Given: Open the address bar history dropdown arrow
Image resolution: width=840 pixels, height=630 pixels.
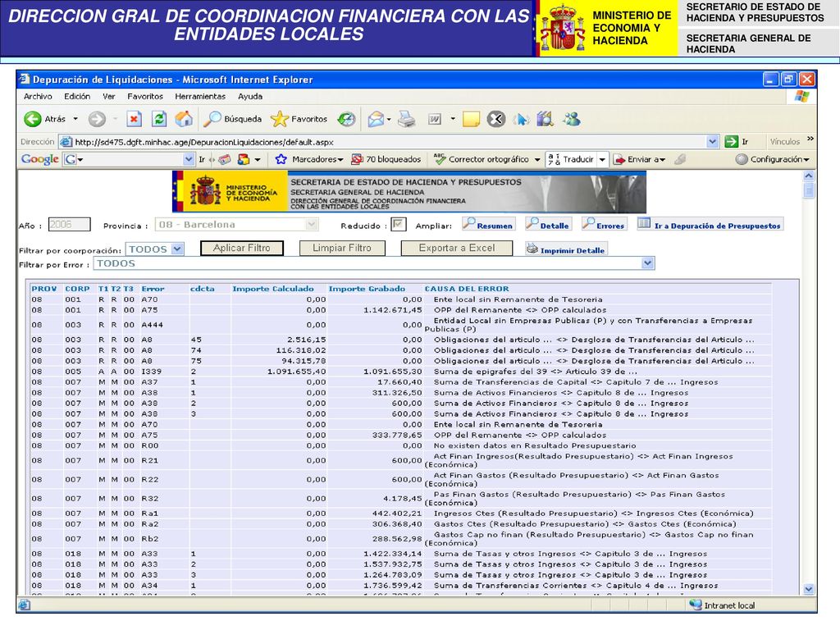Looking at the screenshot, I should pos(712,142).
